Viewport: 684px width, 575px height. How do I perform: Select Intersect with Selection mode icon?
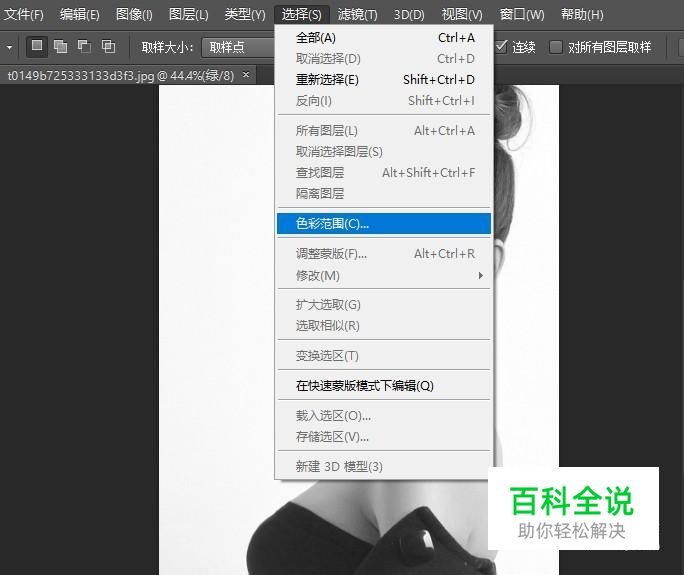click(x=108, y=46)
